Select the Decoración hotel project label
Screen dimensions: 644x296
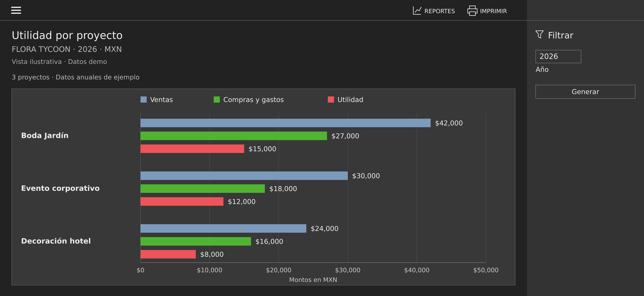click(x=56, y=241)
